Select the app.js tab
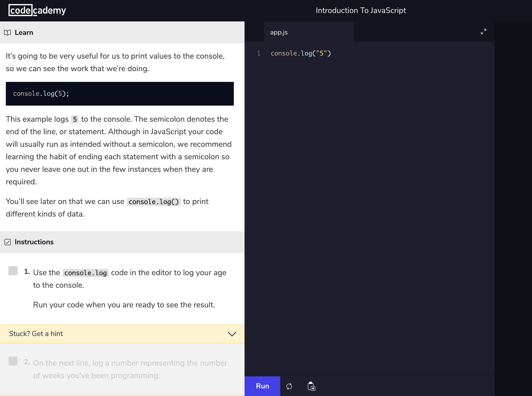 click(279, 32)
